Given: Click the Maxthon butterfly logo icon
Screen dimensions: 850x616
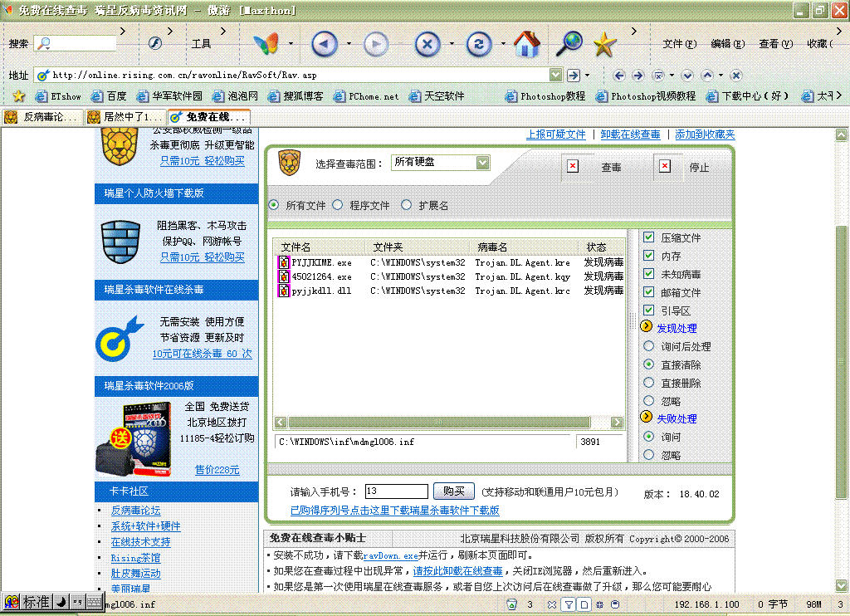Looking at the screenshot, I should [x=266, y=44].
